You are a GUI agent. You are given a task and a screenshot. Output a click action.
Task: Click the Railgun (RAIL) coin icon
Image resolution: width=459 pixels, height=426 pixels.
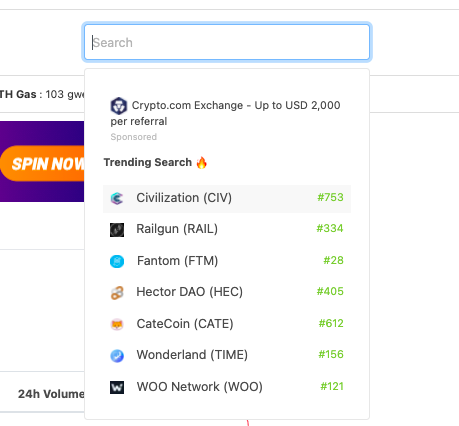[x=117, y=230]
